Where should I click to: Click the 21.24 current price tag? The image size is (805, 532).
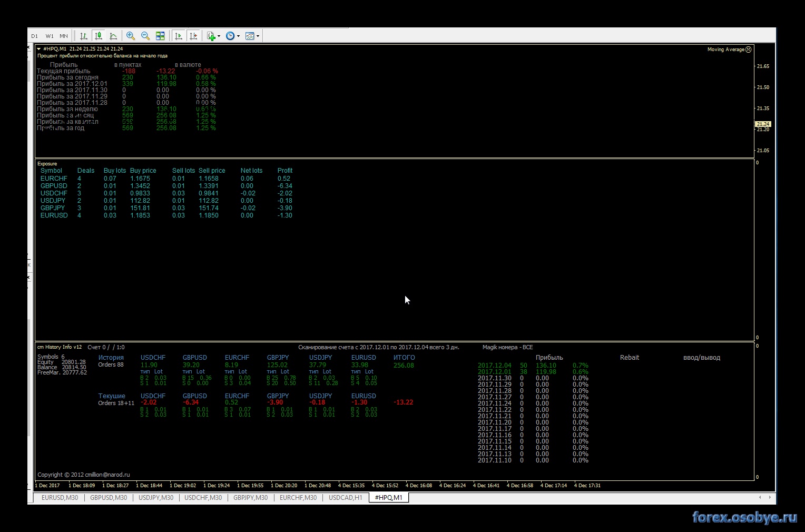[763, 124]
